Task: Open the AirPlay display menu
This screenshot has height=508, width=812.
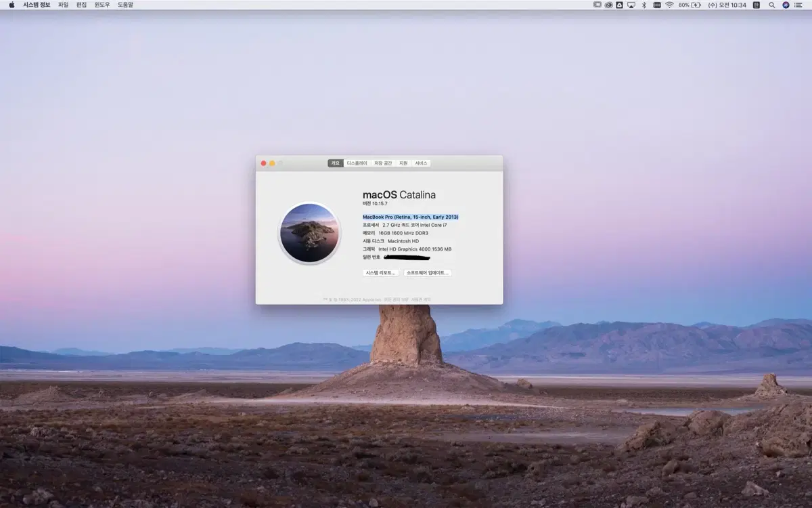Action: click(x=630, y=5)
